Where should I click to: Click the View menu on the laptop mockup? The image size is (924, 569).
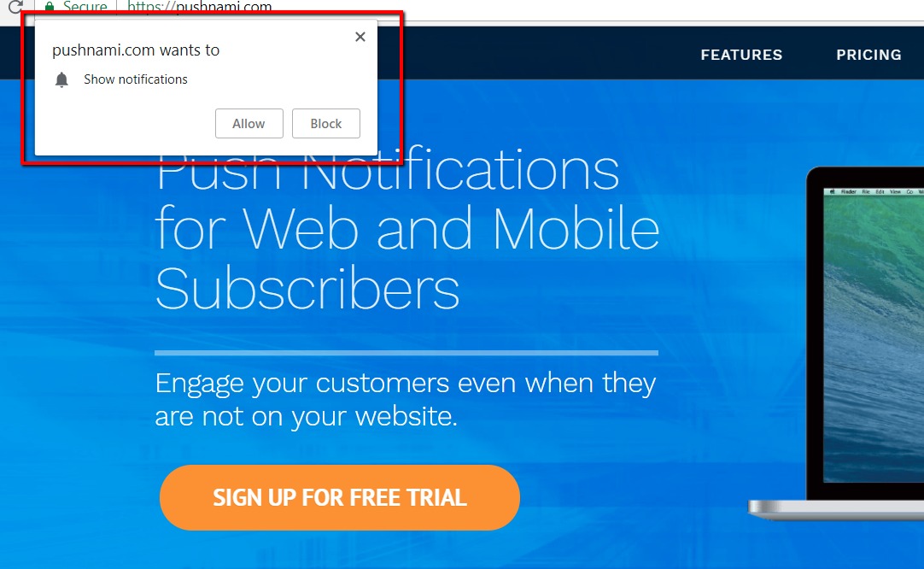895,191
